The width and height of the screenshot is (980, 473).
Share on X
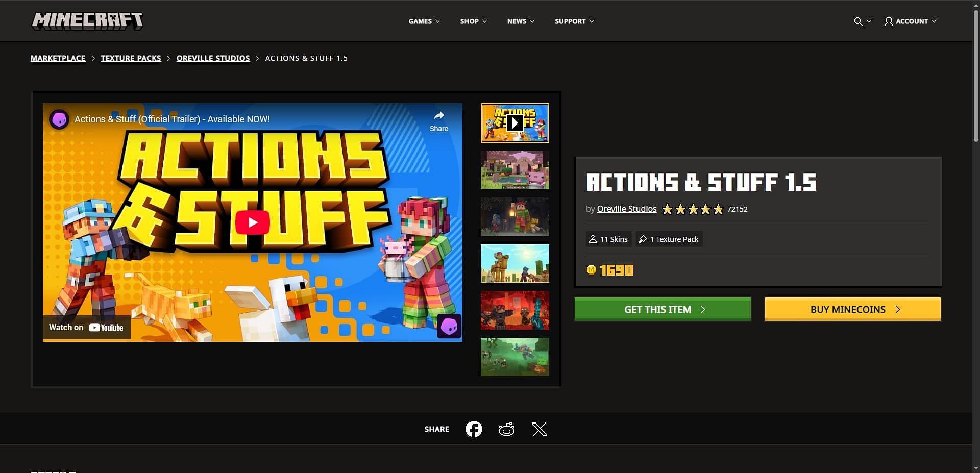540,429
